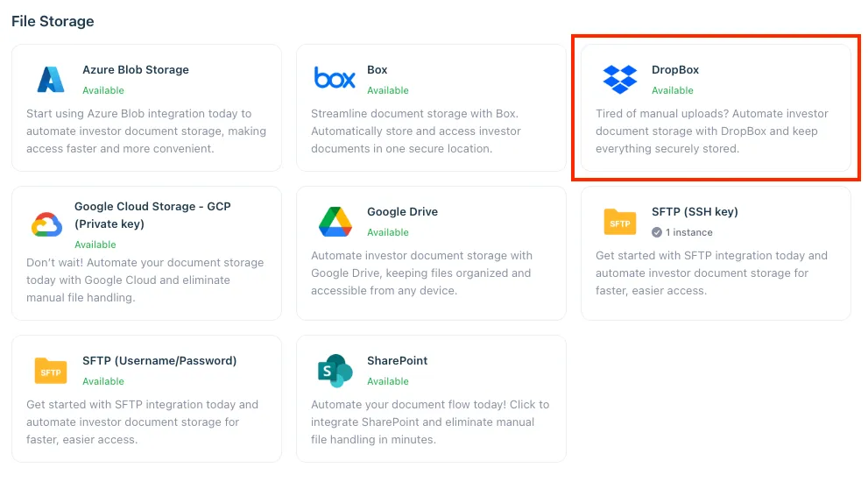
Task: Click Available status under Google Drive
Action: tap(387, 232)
